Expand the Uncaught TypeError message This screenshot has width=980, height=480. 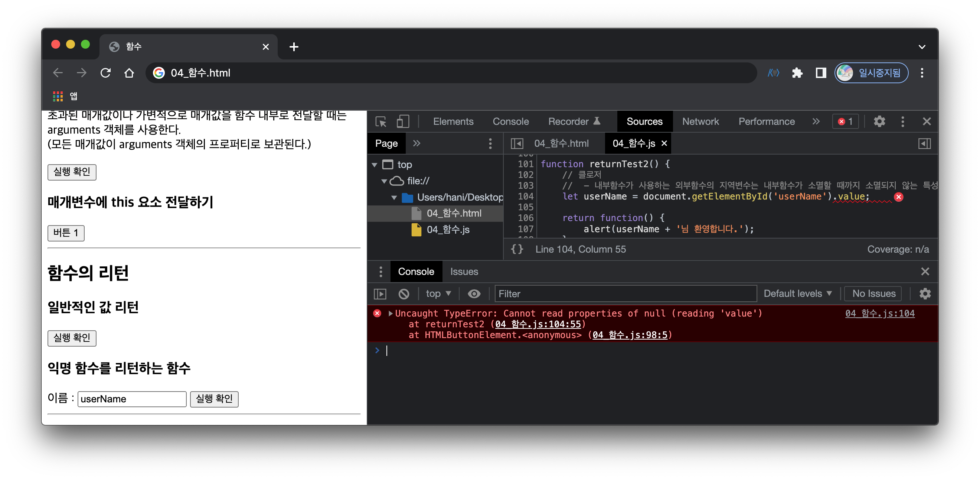[x=390, y=313]
